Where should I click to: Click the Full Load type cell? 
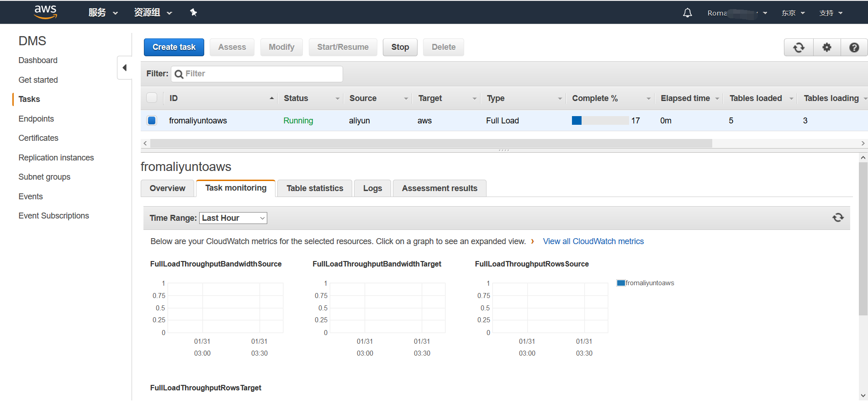point(503,121)
